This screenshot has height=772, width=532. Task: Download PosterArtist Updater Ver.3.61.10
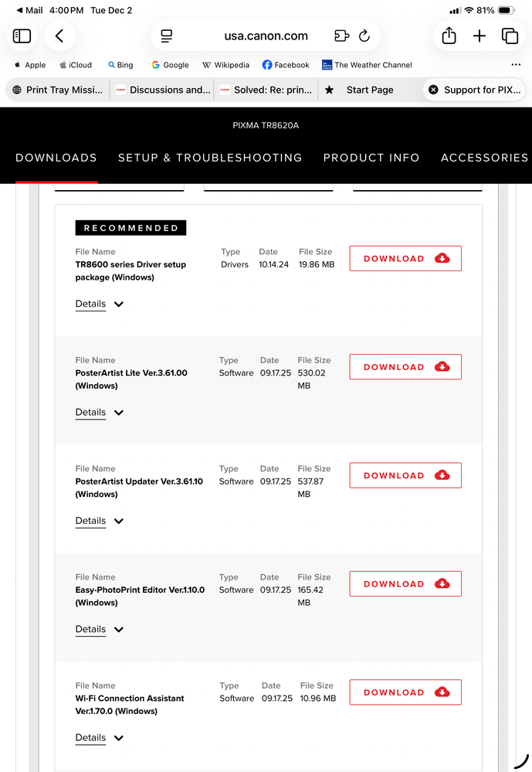[405, 476]
